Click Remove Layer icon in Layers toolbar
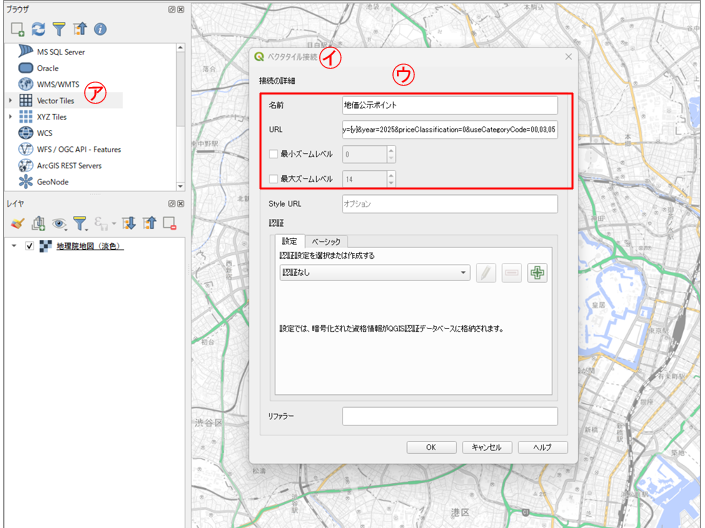705x528 pixels. click(169, 224)
